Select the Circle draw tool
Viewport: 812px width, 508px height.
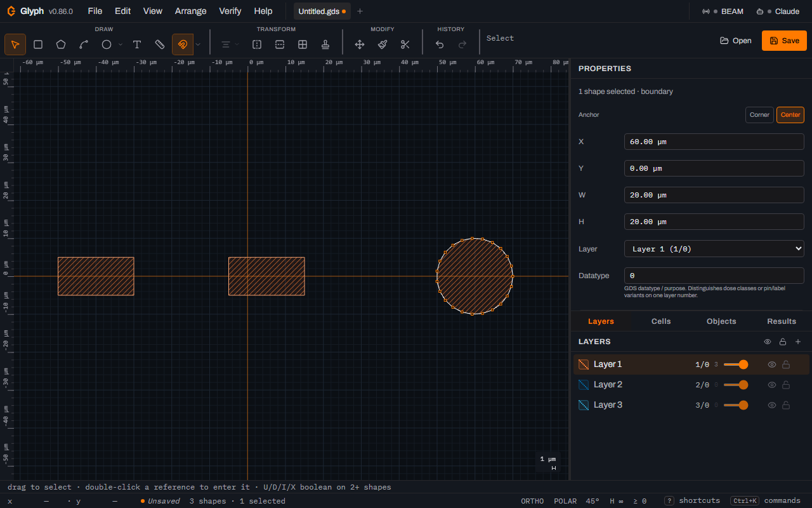pos(107,44)
